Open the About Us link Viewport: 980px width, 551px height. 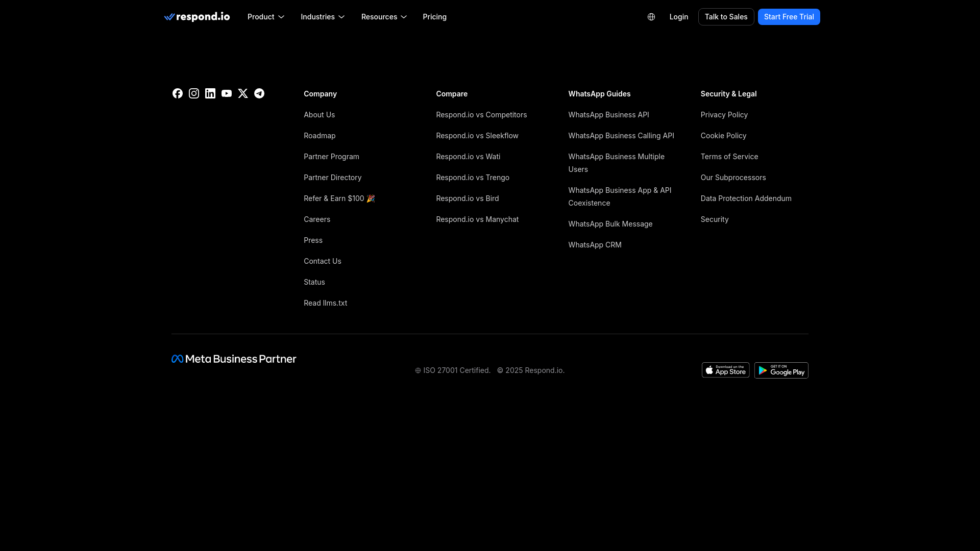point(320,115)
